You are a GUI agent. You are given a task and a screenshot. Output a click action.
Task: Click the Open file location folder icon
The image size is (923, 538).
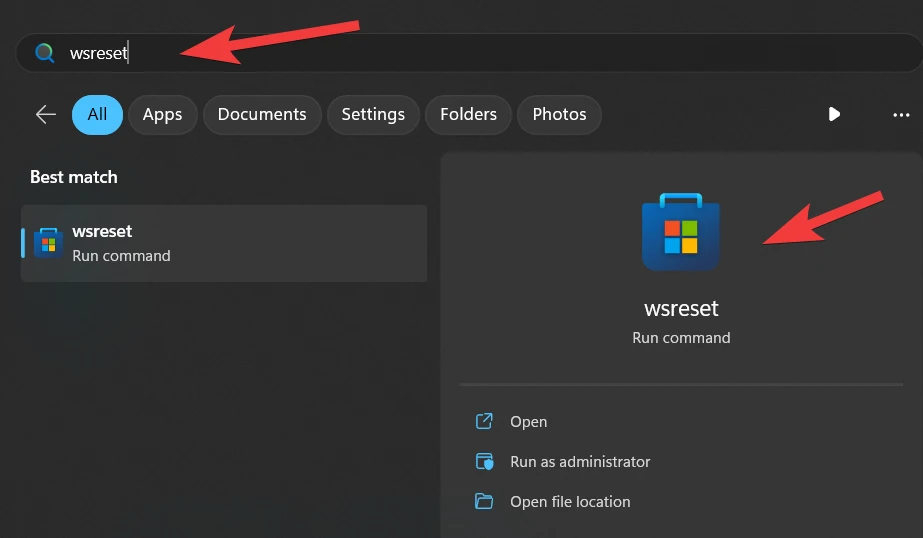pos(484,502)
